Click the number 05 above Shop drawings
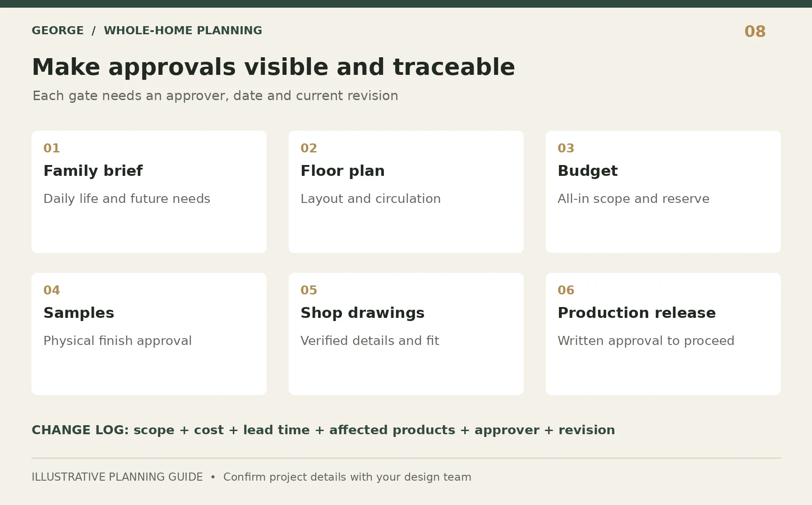The image size is (812, 505). 309,290
